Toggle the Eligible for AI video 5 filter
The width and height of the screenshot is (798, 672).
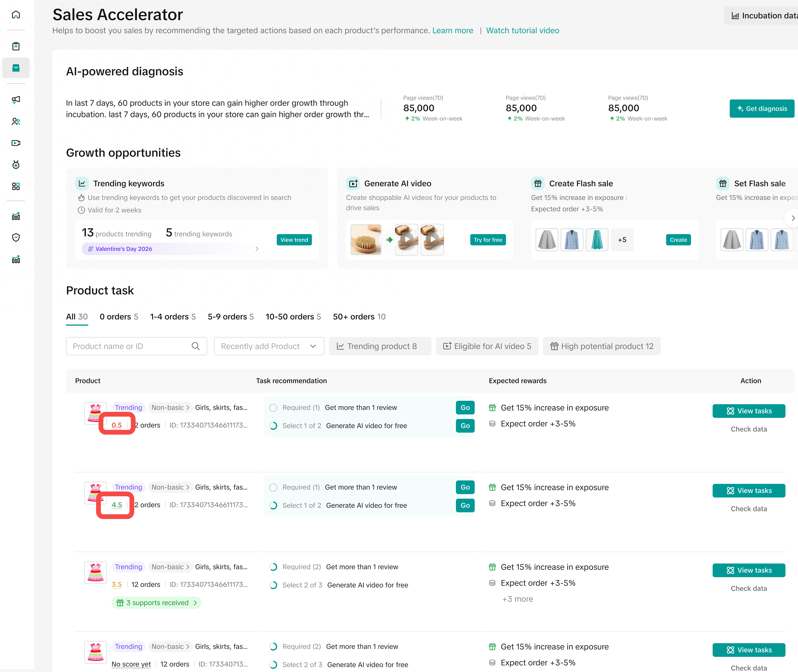[487, 346]
